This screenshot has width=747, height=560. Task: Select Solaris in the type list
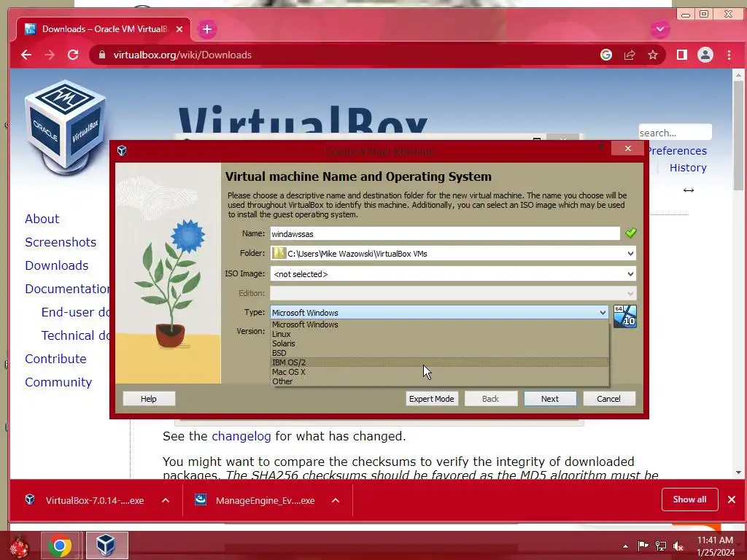(x=439, y=343)
